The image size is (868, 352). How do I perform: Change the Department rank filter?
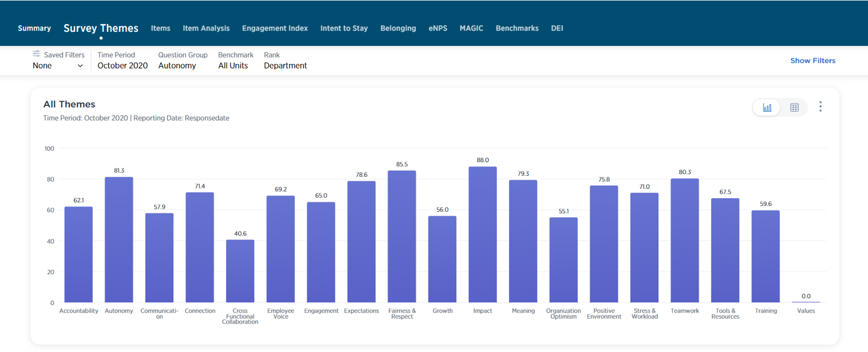pos(285,66)
